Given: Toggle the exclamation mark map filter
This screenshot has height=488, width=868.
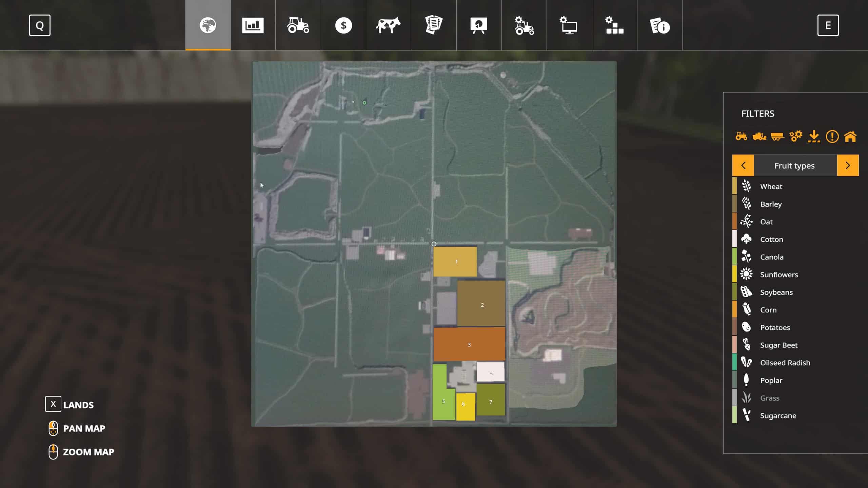Looking at the screenshot, I should click(832, 137).
